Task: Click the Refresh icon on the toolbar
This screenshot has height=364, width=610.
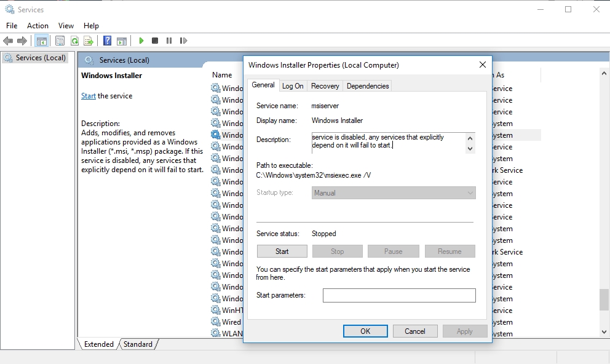Action: pos(74,41)
